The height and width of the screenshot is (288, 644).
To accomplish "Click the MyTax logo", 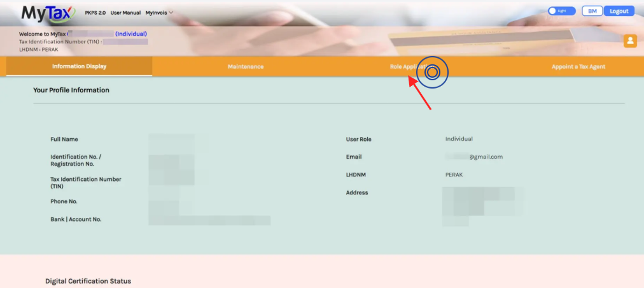I will point(48,12).
